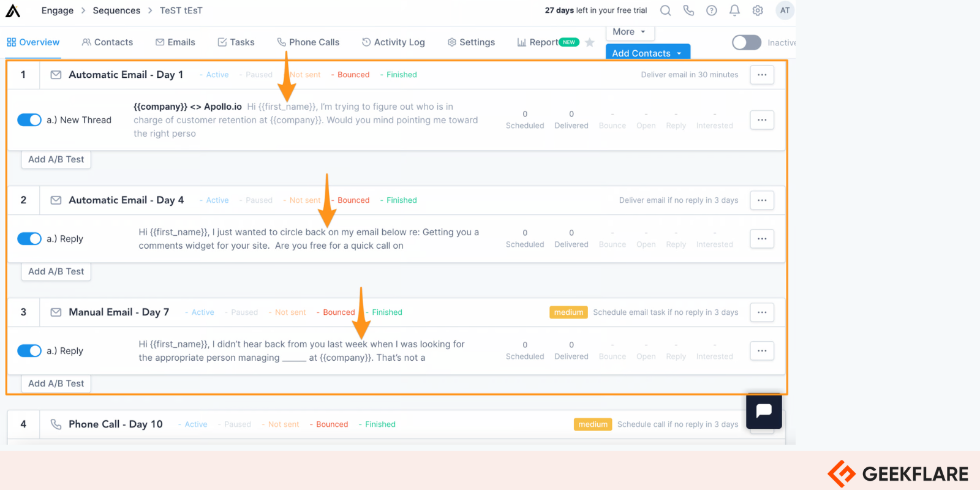Expand the More dropdown
This screenshot has height=490, width=980.
tap(629, 32)
